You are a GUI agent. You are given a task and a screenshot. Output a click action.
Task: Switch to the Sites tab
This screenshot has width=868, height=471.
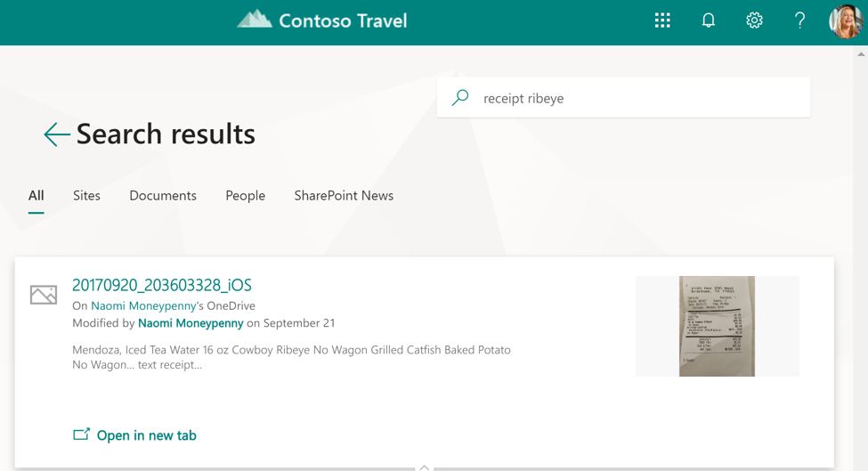[86, 195]
